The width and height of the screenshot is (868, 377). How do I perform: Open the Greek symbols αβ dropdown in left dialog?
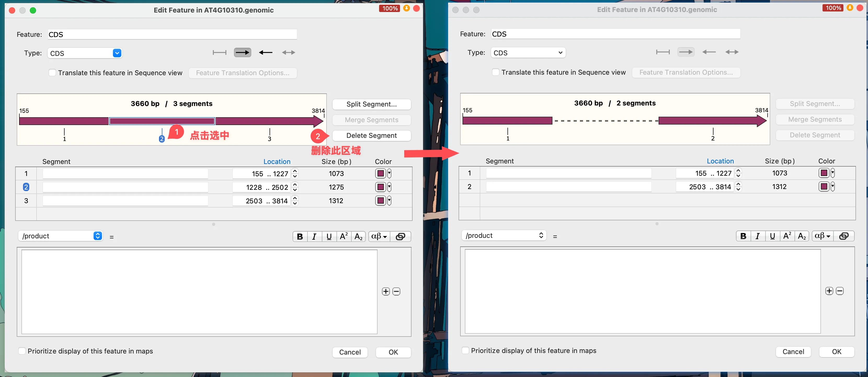pos(379,237)
